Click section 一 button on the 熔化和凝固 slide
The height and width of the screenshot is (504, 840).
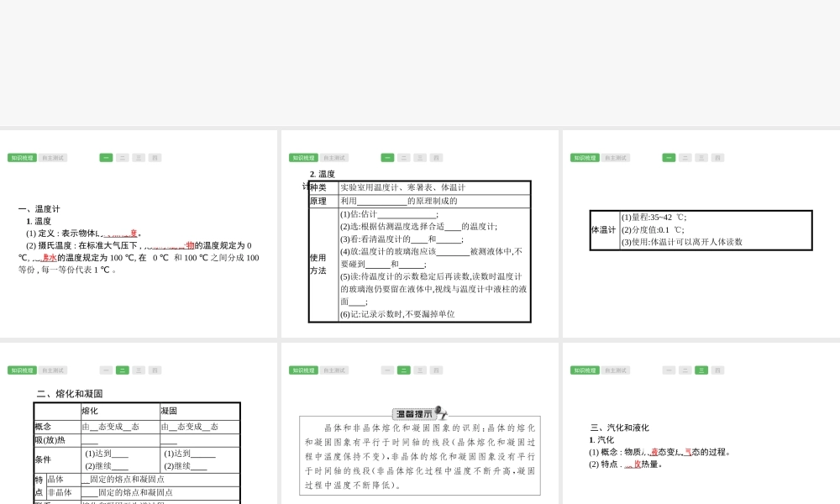pos(106,370)
